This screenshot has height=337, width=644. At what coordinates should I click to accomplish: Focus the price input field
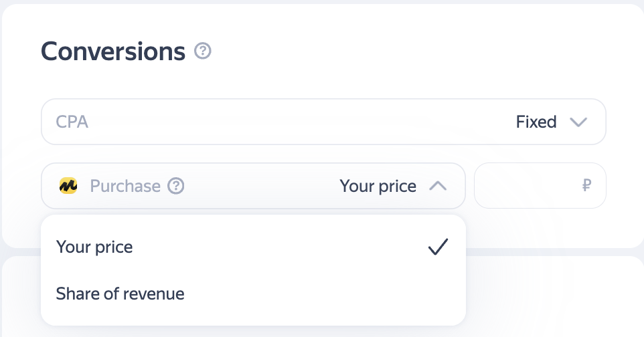tap(529, 186)
